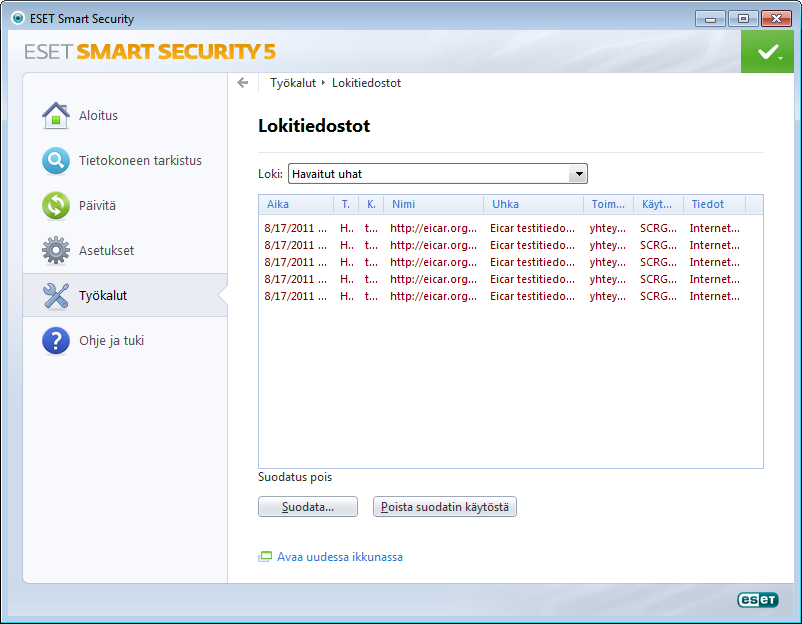The height and width of the screenshot is (624, 802).
Task: Click the K. column header
Action: click(x=371, y=204)
